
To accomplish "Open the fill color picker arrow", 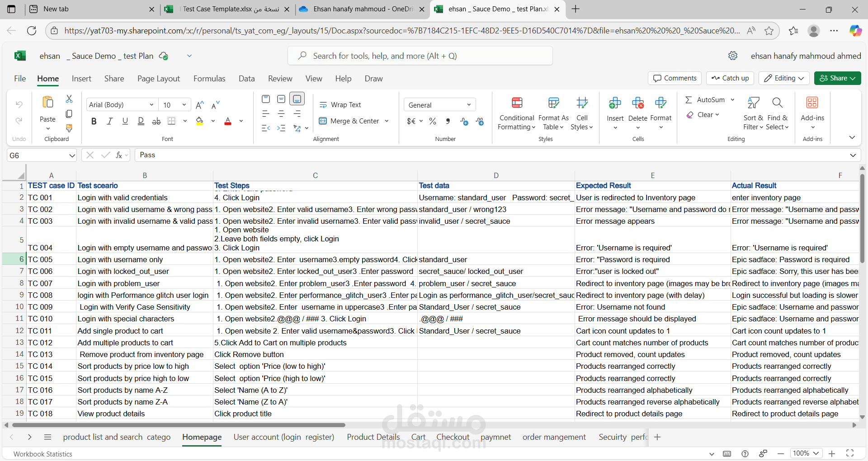I will tap(213, 121).
